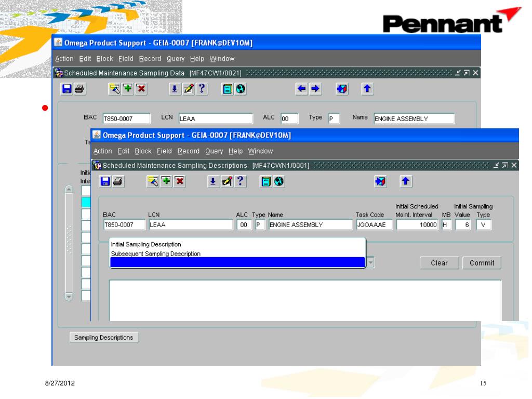Save record in Sampling Descriptions window
Viewport: 532px width, 399px height.
(105, 181)
